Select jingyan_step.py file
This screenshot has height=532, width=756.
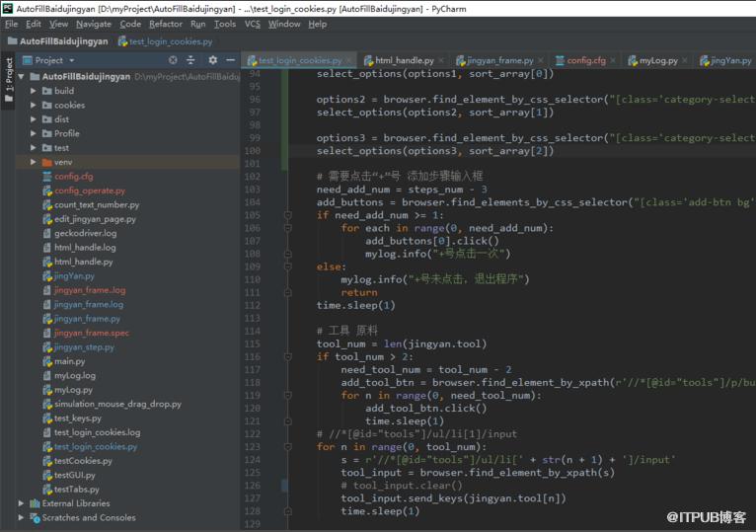coord(84,347)
